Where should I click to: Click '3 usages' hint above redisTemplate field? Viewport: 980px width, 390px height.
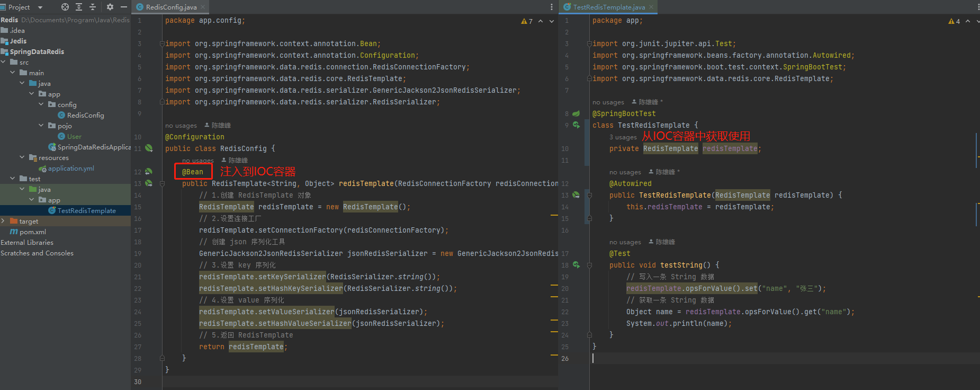pos(623,137)
